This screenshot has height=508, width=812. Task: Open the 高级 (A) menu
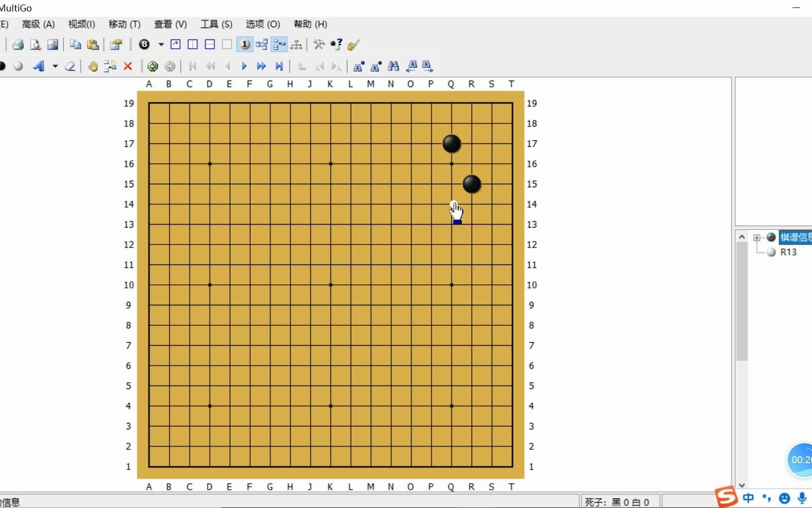[38, 24]
